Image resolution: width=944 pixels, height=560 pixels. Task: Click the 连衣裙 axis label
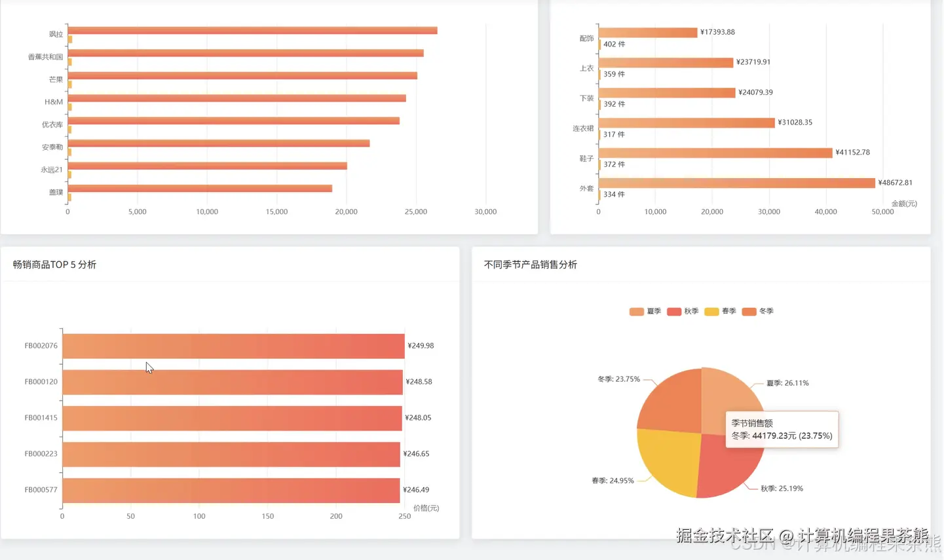[583, 128]
